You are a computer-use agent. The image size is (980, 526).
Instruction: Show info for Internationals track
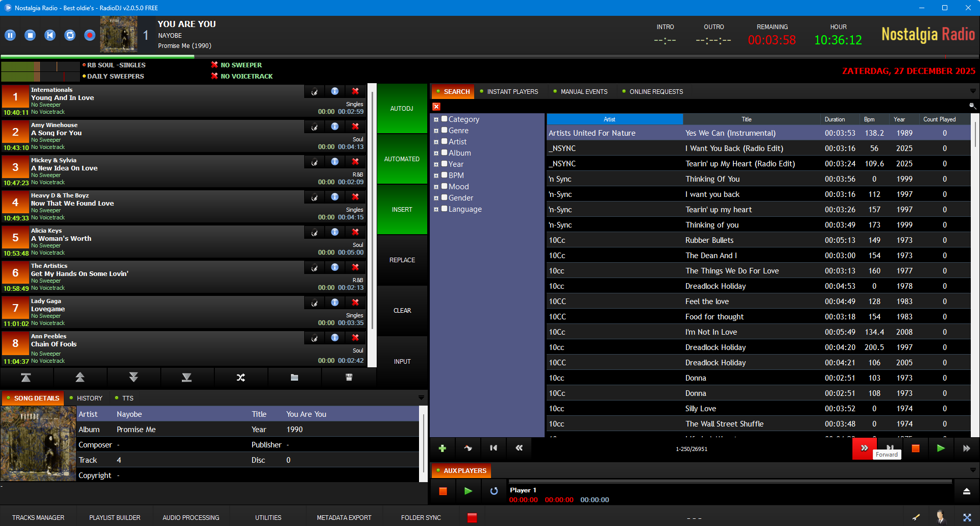(335, 91)
